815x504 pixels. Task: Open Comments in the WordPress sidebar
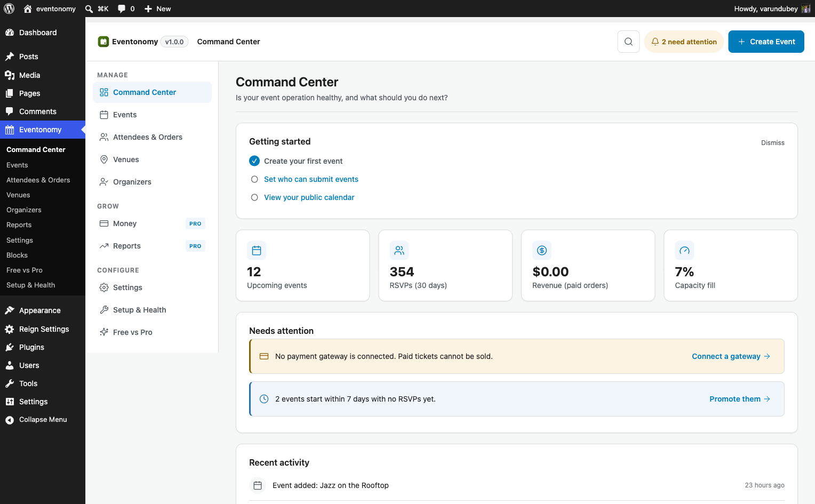(43, 111)
